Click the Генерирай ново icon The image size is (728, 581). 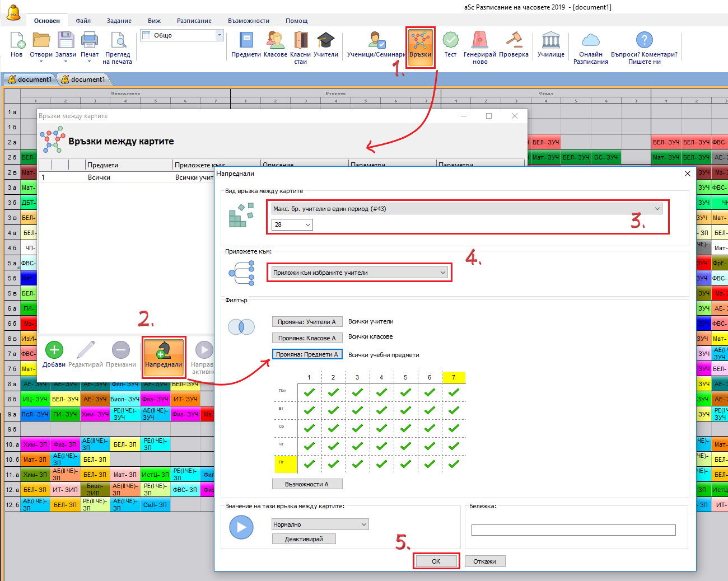click(x=479, y=45)
